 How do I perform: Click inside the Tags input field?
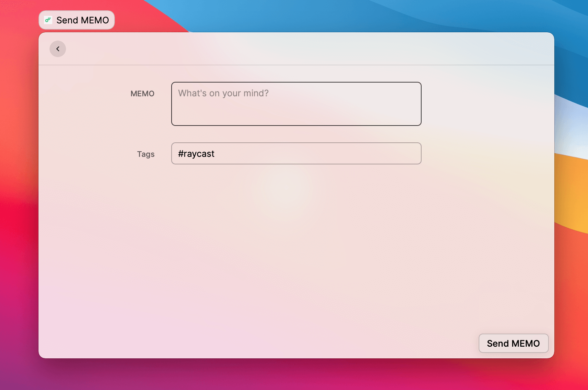point(309,153)
